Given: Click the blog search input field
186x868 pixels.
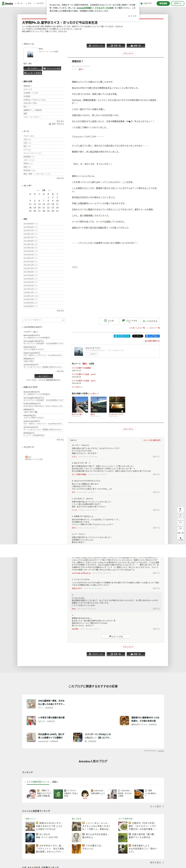Looking at the screenshot, I should 42,320.
